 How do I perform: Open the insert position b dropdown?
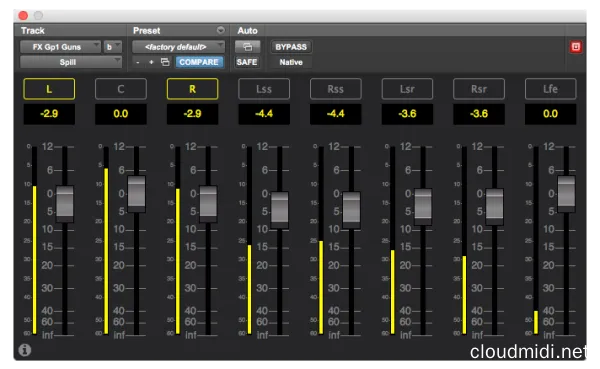point(112,47)
